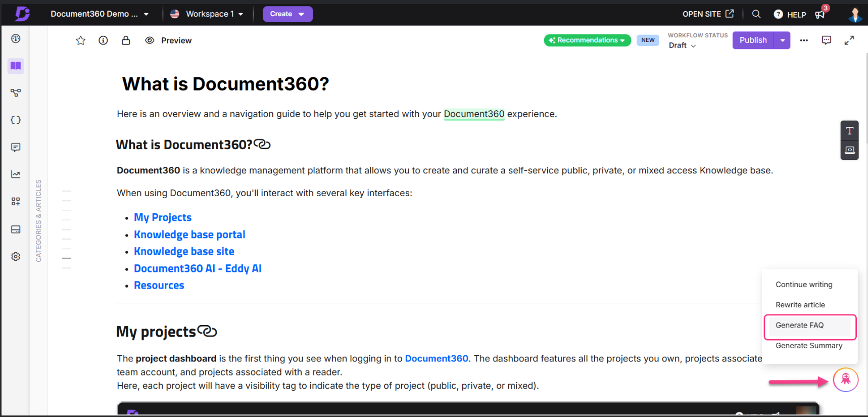Choose Generate Summary option
The image size is (868, 417).
(809, 346)
